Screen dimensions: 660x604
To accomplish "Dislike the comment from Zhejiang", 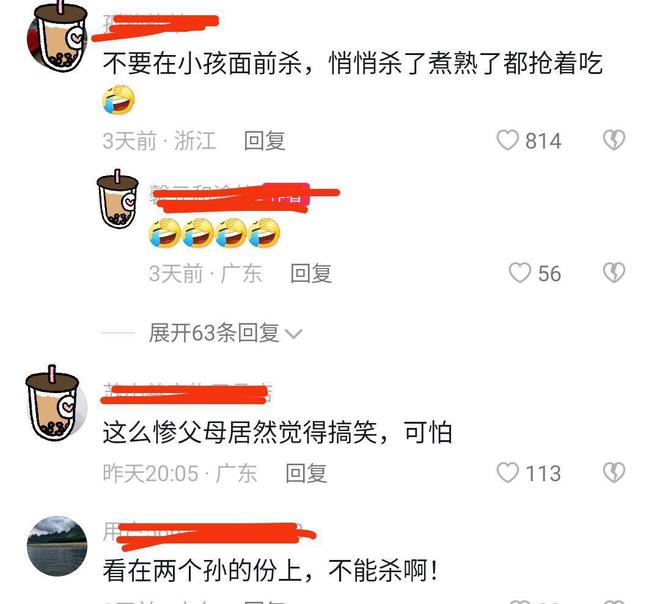I will pos(614,140).
